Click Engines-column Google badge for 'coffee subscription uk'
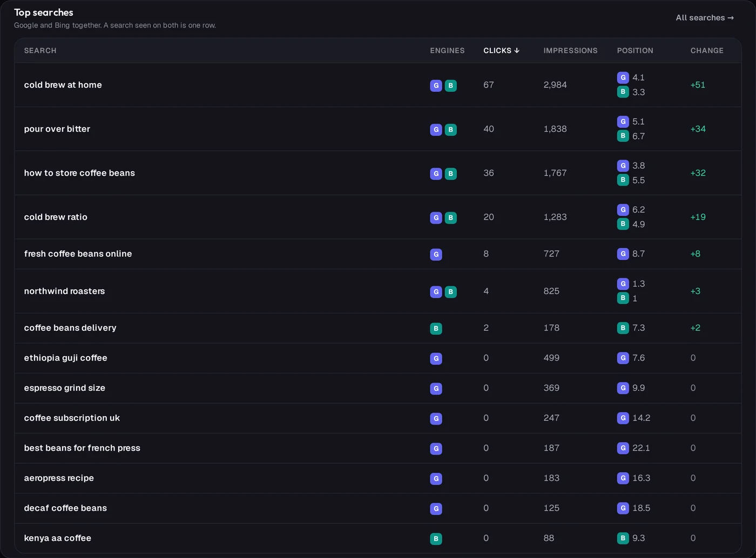 [x=436, y=418]
